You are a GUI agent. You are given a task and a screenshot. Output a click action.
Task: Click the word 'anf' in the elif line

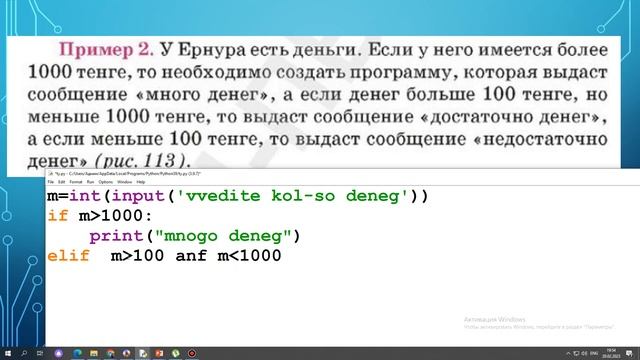[x=191, y=256]
